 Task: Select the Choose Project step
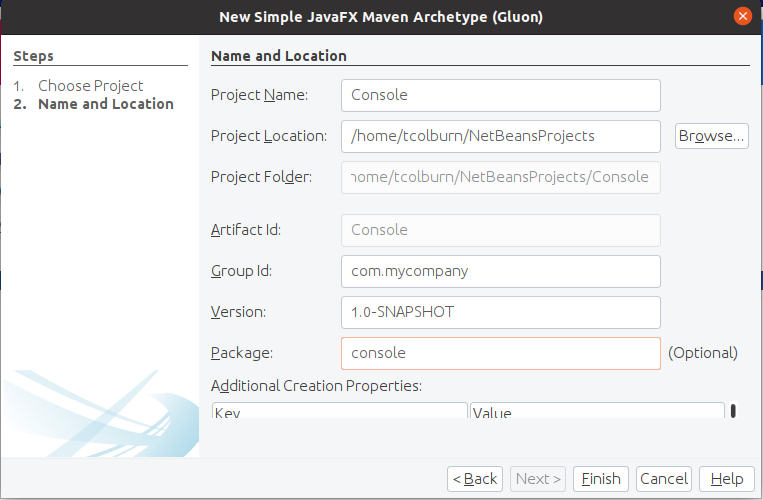(90, 86)
